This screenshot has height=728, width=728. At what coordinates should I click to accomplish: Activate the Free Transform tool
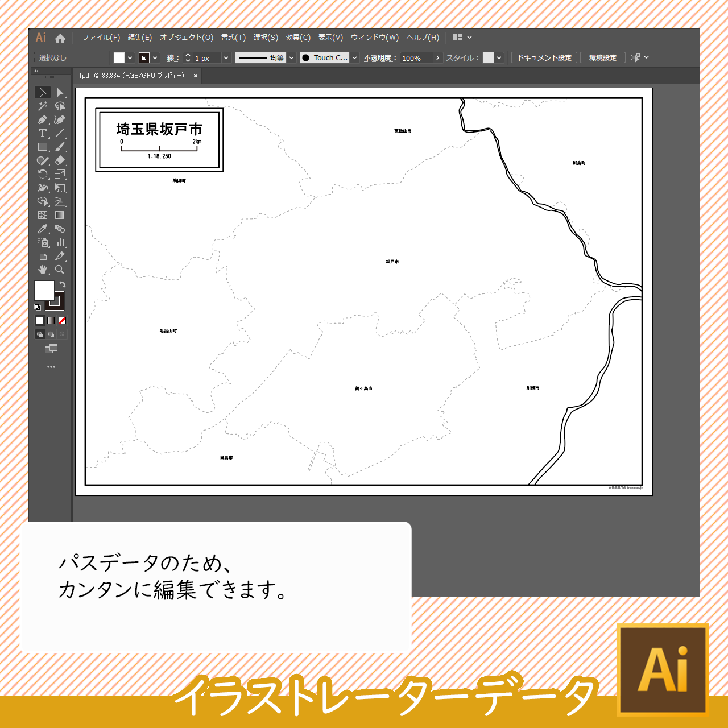click(x=60, y=188)
